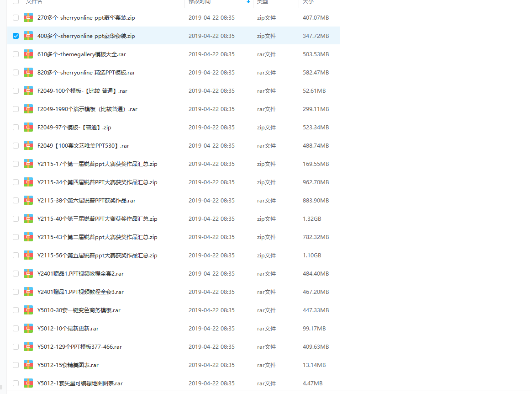Click the icon of Y5012-10个最新更新.rar

(x=28, y=329)
